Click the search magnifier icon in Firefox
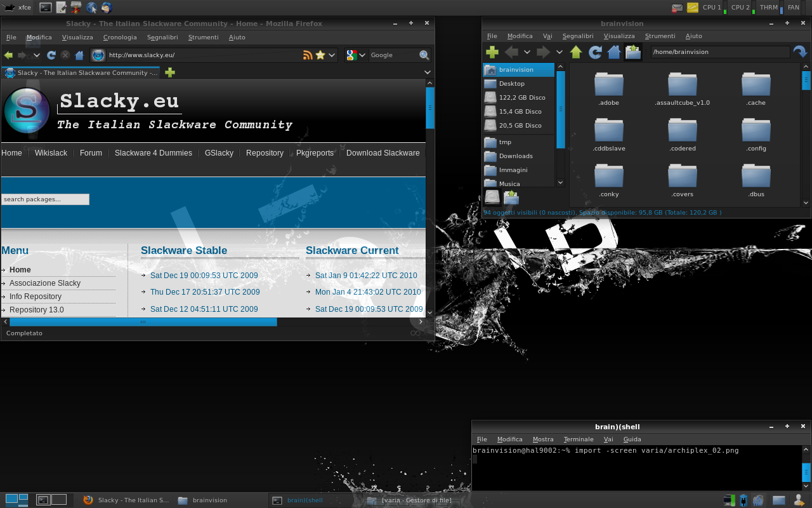The height and width of the screenshot is (508, 812). [424, 55]
